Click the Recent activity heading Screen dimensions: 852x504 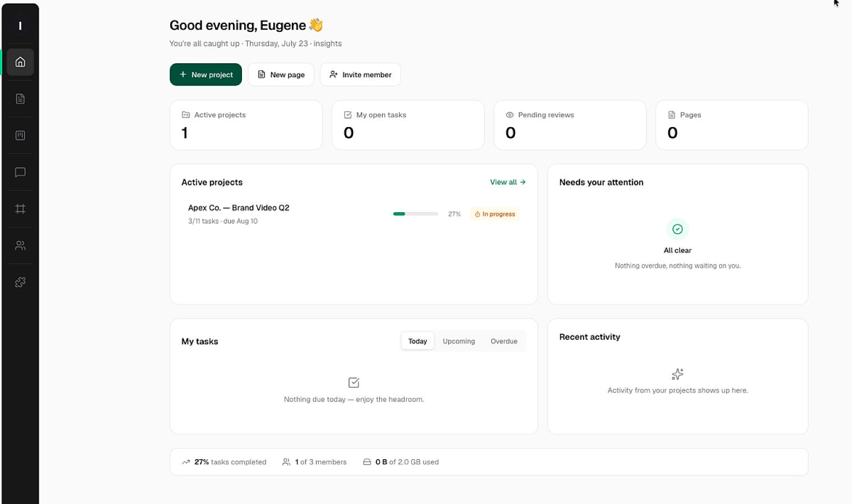(x=590, y=337)
